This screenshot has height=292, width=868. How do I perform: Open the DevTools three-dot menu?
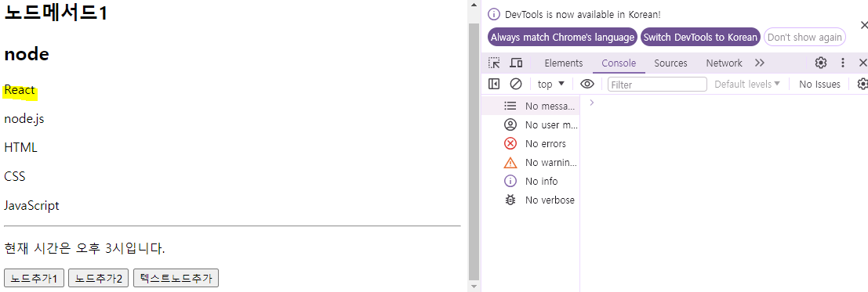843,63
